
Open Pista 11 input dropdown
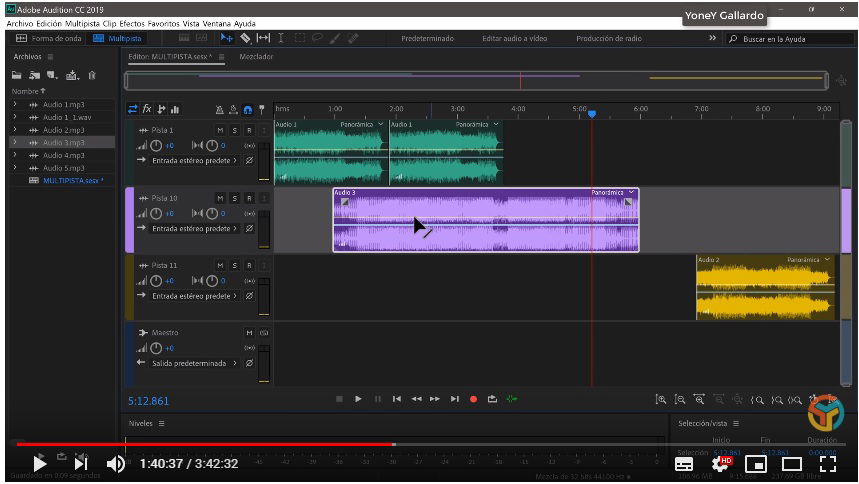click(194, 296)
